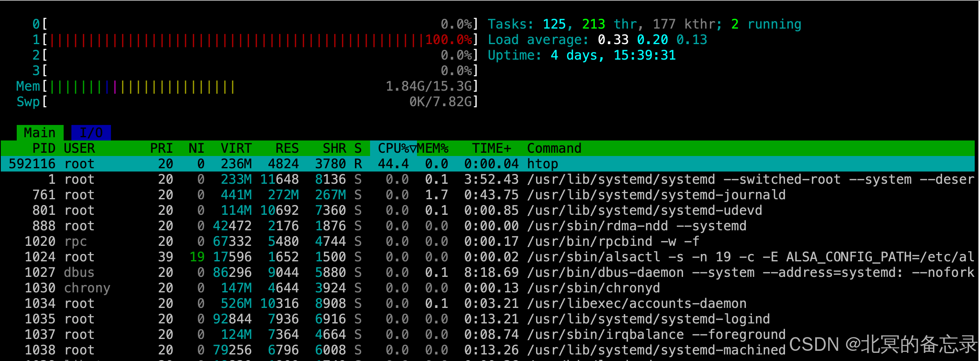Click the Mem usage bar
Screen dimensions: 980x361
click(247, 86)
